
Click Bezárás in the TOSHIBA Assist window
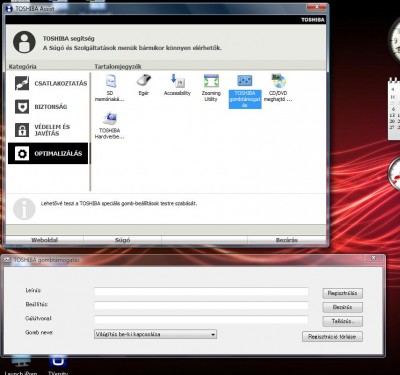287,240
